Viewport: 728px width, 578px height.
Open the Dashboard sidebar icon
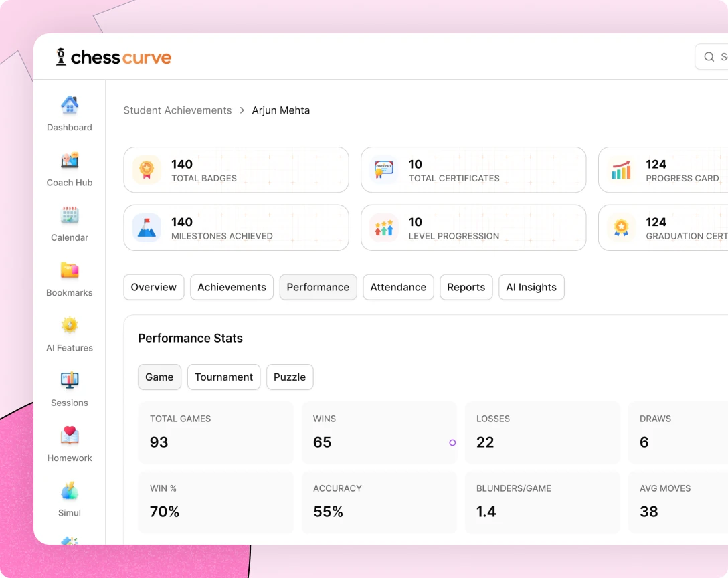[70, 105]
